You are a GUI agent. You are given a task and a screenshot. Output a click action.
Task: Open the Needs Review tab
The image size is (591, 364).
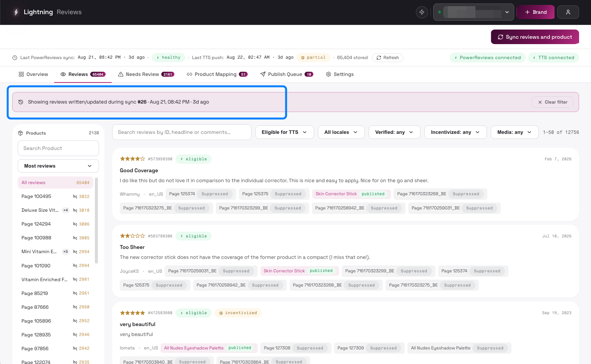[146, 74]
